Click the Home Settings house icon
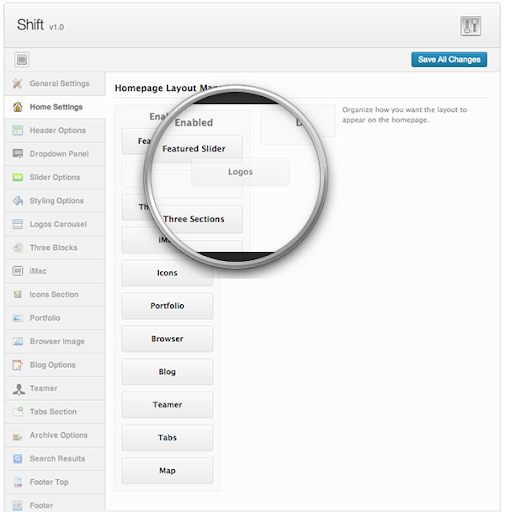 point(18,107)
